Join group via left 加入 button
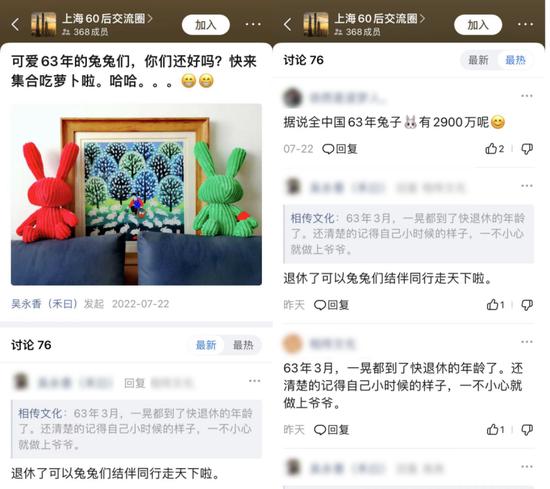Image resolution: width=550 pixels, height=489 pixels. pos(206,25)
